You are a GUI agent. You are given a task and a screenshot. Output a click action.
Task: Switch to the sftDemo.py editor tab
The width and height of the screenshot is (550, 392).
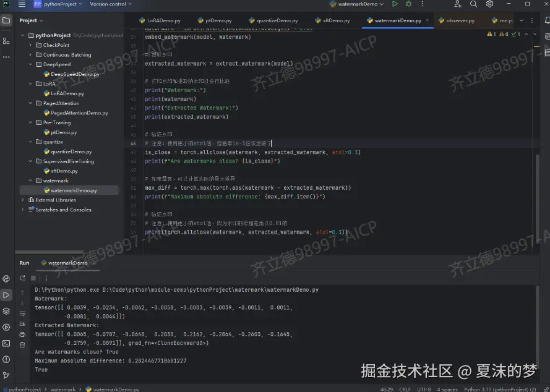(x=332, y=20)
